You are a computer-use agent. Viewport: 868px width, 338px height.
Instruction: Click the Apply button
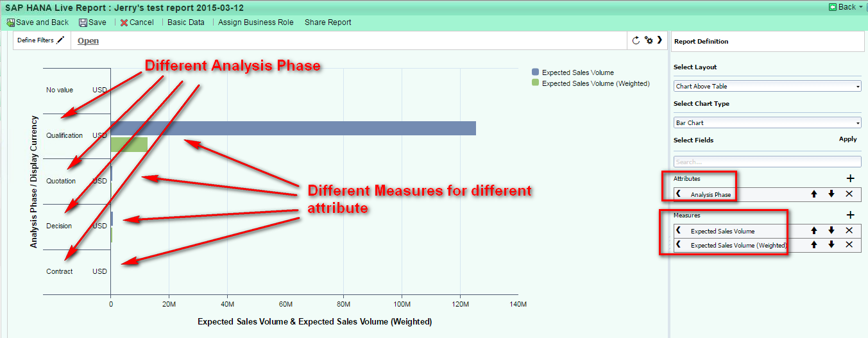[847, 139]
